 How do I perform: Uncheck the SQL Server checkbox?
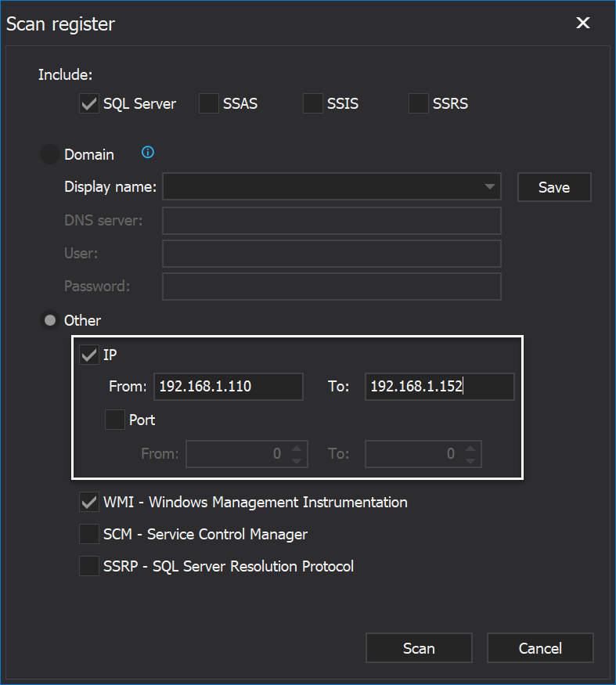pos(88,103)
